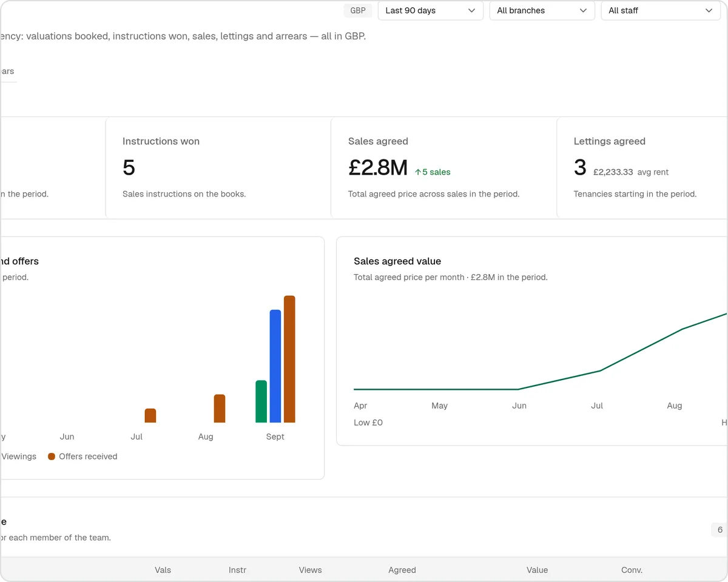Viewport: 728px width, 582px height.
Task: Click the Lettings agreed count 3
Action: 580,168
